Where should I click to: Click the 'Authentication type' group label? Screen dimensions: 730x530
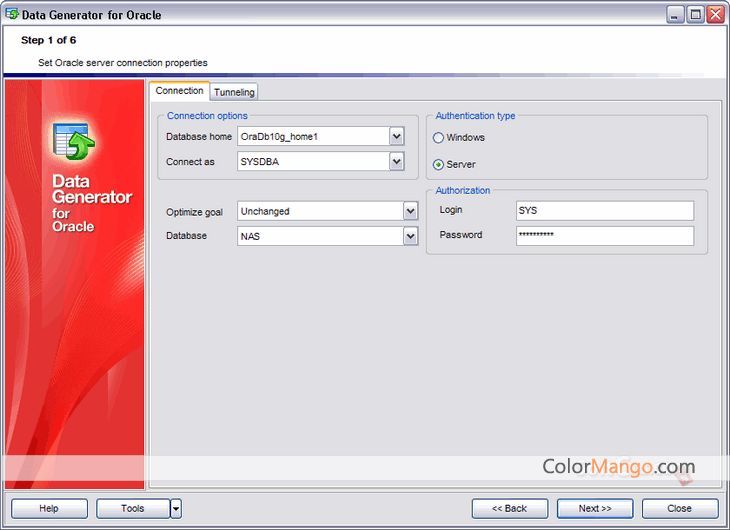475,116
